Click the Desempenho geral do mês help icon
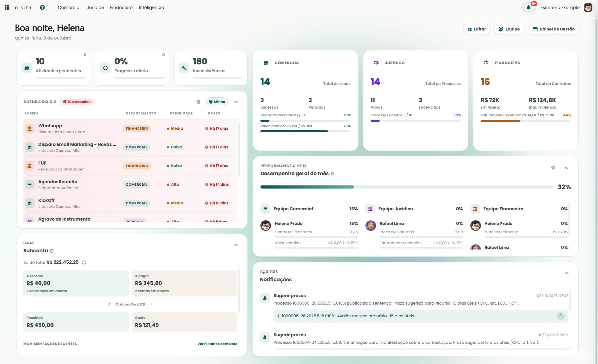 click(x=333, y=174)
